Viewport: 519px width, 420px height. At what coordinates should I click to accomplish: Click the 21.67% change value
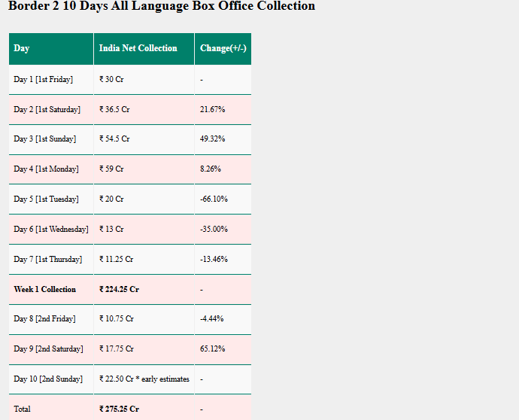click(212, 109)
